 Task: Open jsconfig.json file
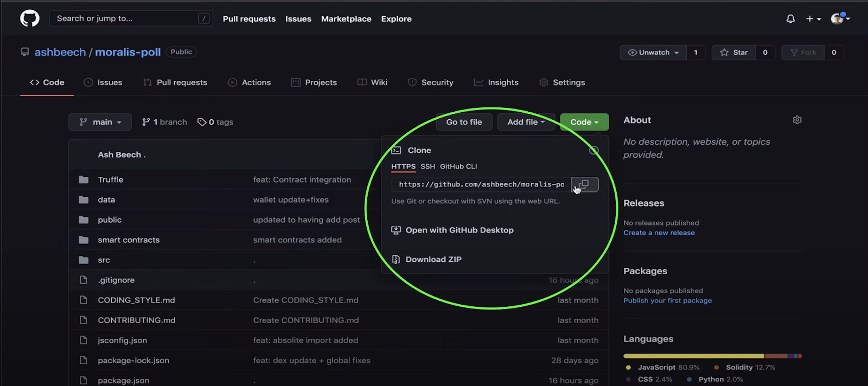click(x=122, y=340)
